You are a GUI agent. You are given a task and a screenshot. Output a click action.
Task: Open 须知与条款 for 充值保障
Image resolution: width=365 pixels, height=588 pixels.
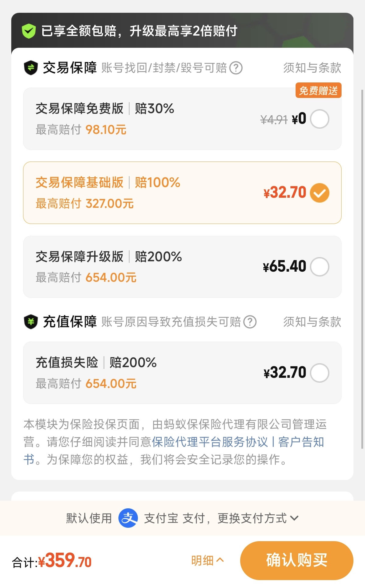[x=312, y=322]
